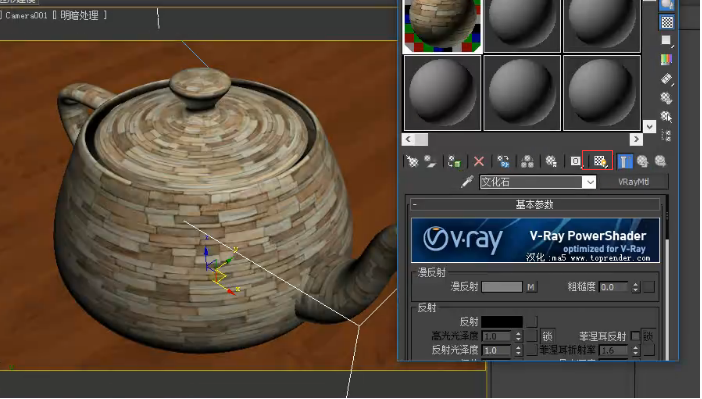702x399 pixels.
Task: Click Video Color Check icon
Action: pos(667,60)
